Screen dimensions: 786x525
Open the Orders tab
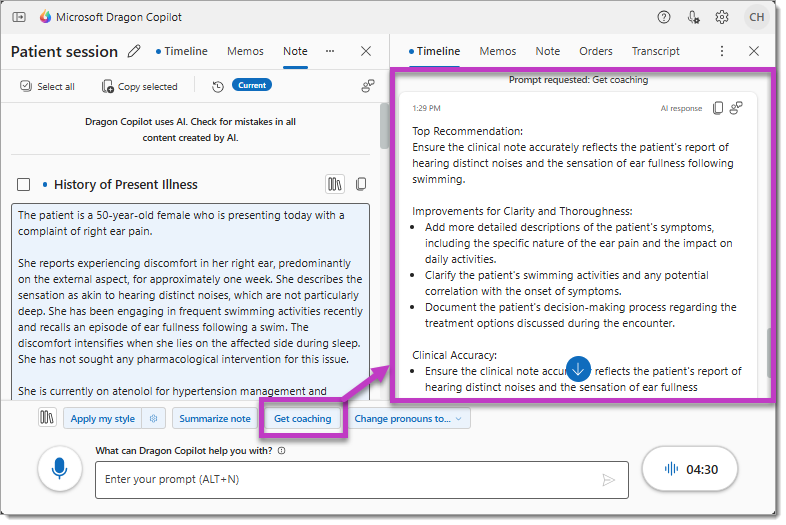click(596, 51)
